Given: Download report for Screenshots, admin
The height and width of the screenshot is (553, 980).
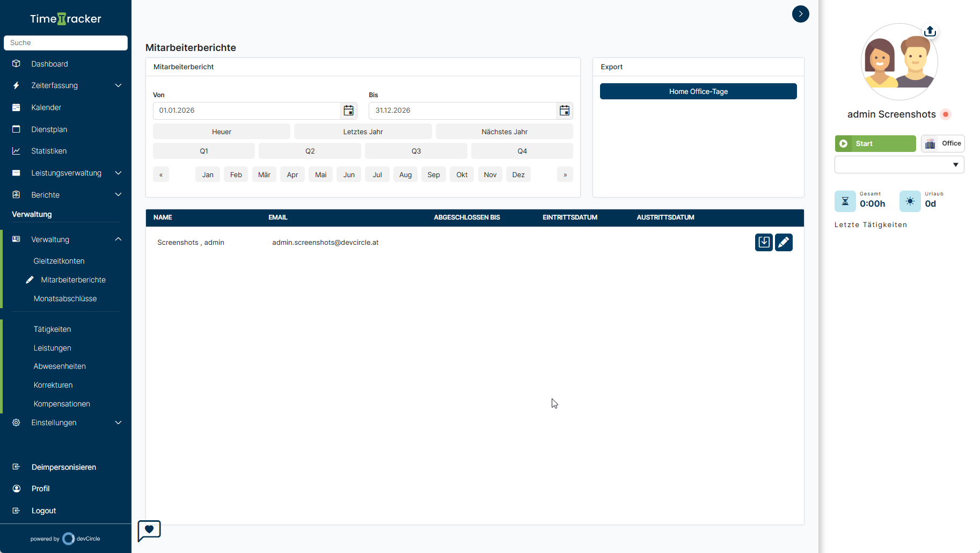Looking at the screenshot, I should 764,242.
